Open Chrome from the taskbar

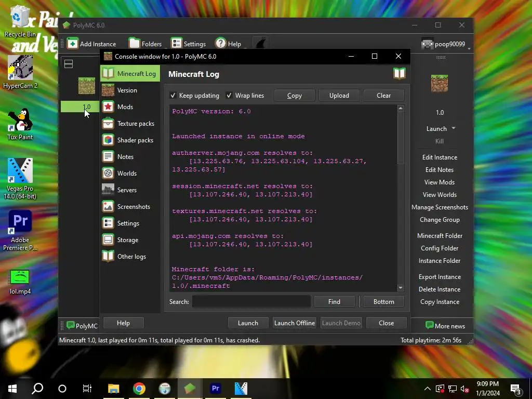point(139,389)
